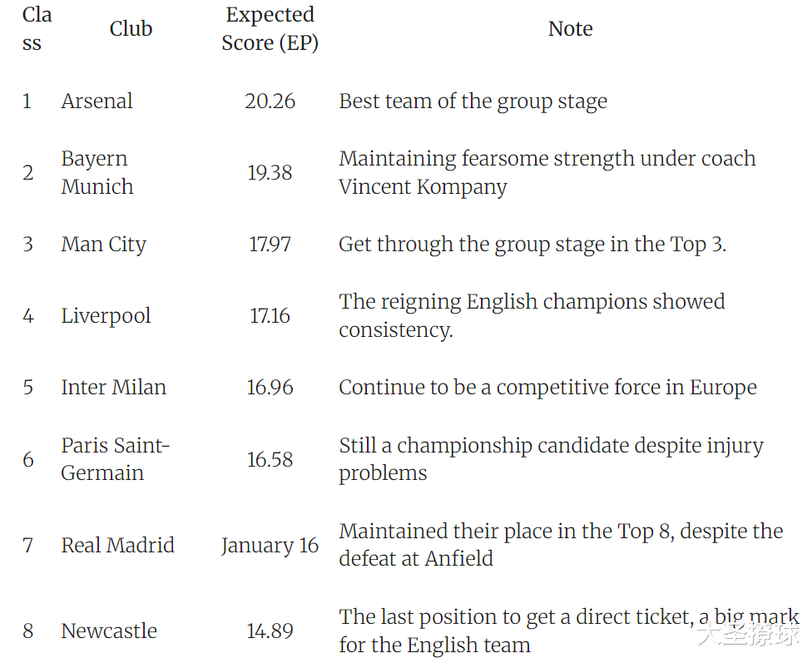Click the Class column header

pos(37,29)
